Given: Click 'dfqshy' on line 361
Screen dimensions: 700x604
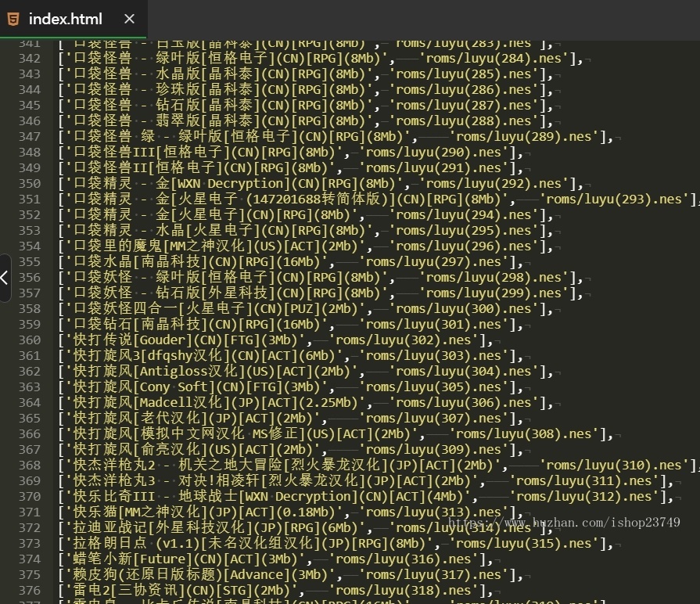Looking at the screenshot, I should pos(170,356).
